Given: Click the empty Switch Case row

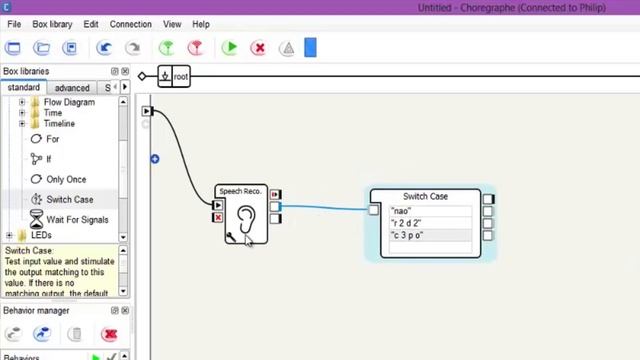Looking at the screenshot, I should tap(430, 247).
